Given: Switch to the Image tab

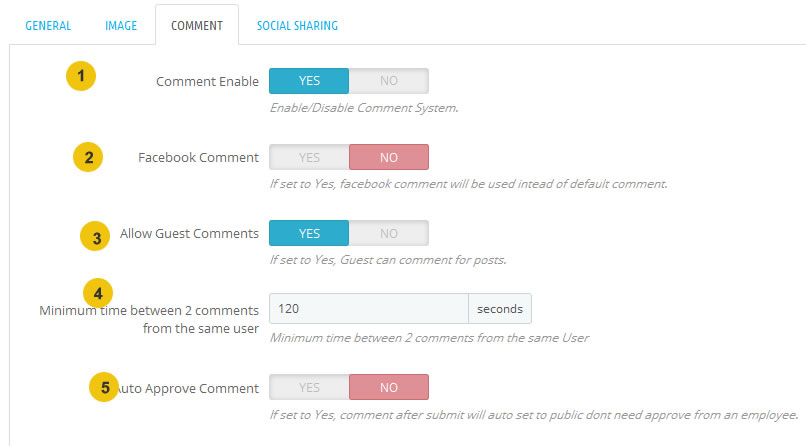Looking at the screenshot, I should tap(121, 26).
